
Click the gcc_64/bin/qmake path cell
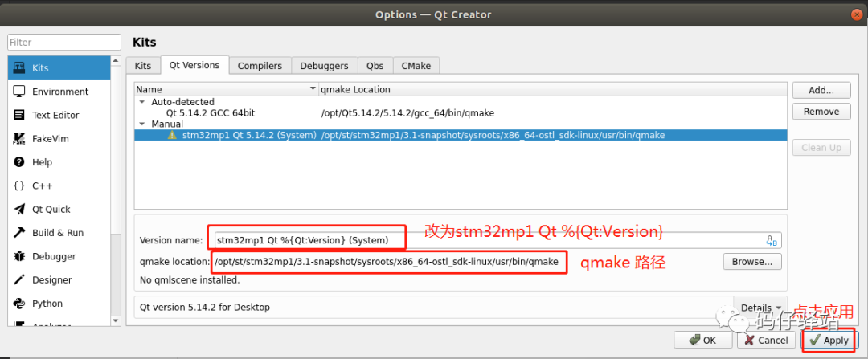click(x=407, y=113)
